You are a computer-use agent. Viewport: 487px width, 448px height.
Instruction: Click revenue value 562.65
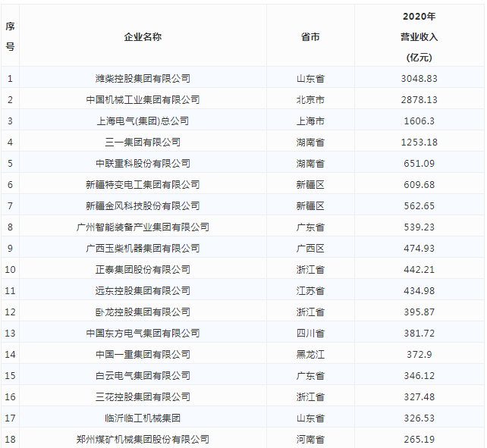[x=419, y=206]
